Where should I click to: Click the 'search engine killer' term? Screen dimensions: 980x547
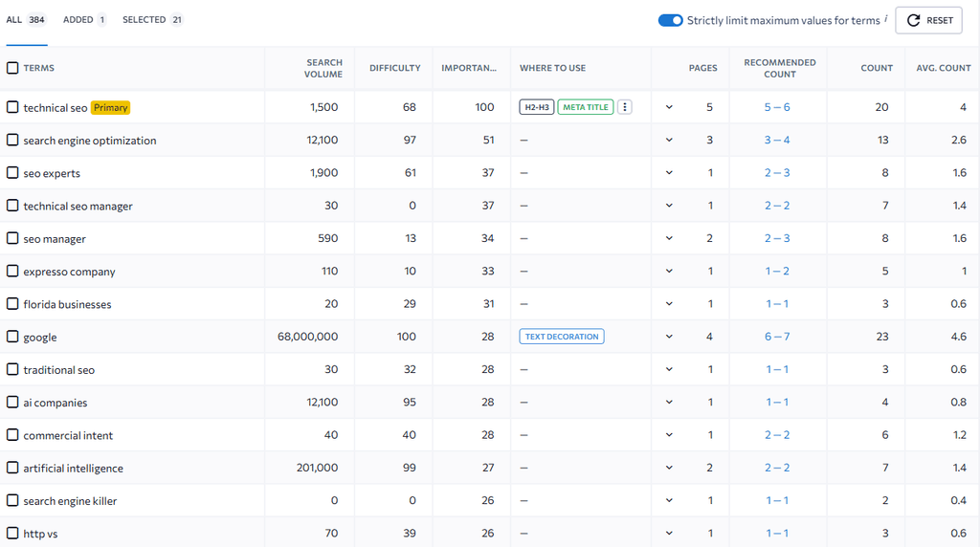pos(70,501)
